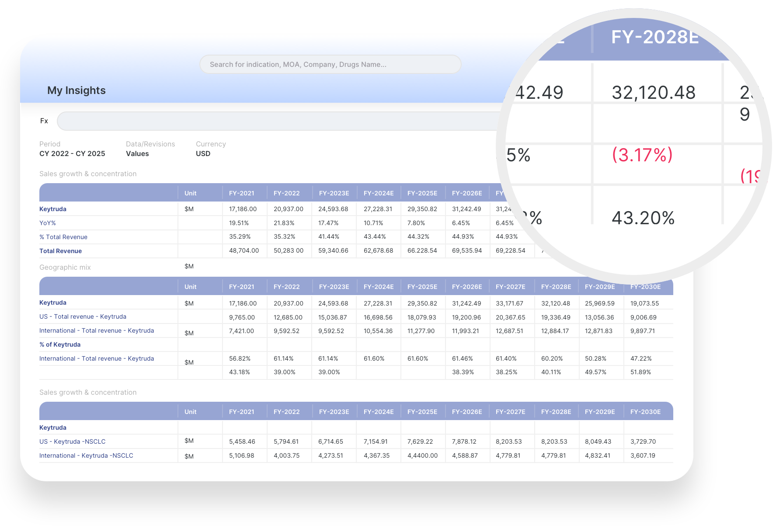The width and height of the screenshot is (783, 532).
Task: Select International revenue cell 12,884.17
Action: click(x=555, y=331)
